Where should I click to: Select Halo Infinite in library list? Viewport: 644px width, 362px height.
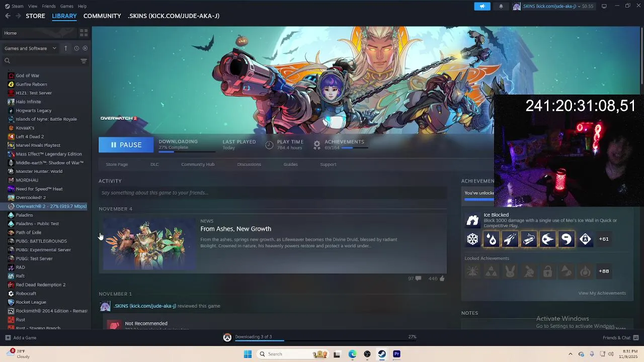[x=28, y=102]
